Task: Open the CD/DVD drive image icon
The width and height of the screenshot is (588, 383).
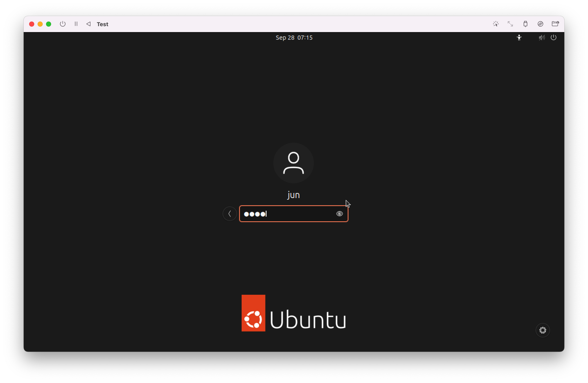Action: point(540,24)
